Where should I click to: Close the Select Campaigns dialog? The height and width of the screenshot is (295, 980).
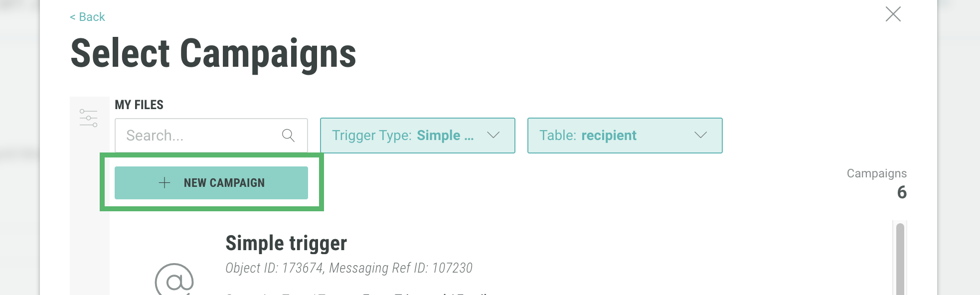point(893,14)
